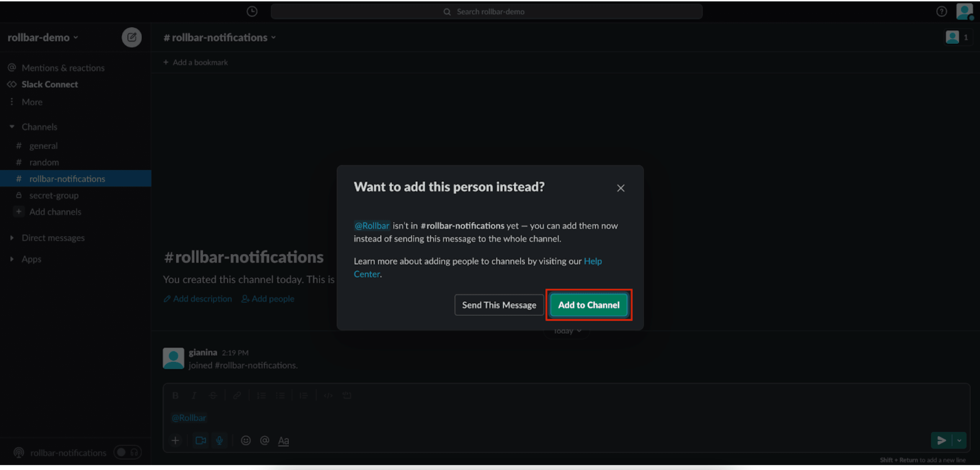Open attachments plus icon in composer
The width and height of the screenshot is (980, 470).
click(175, 441)
